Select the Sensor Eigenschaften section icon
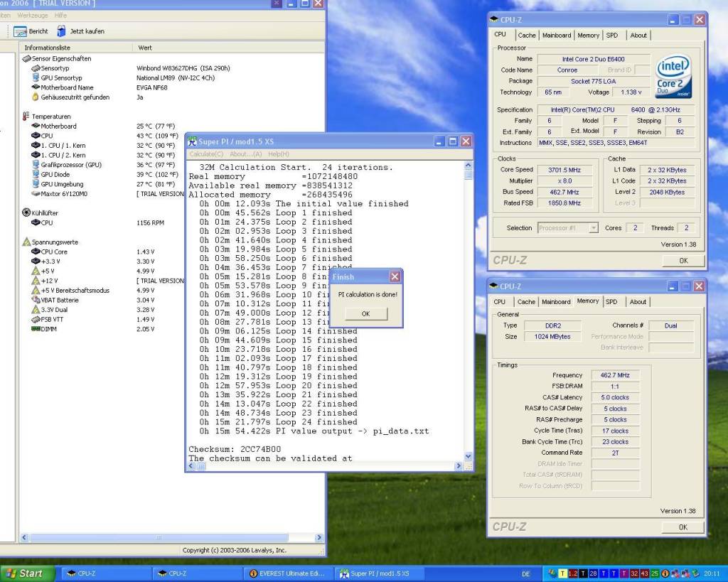Image resolution: width=728 pixels, height=582 pixels. [26, 58]
